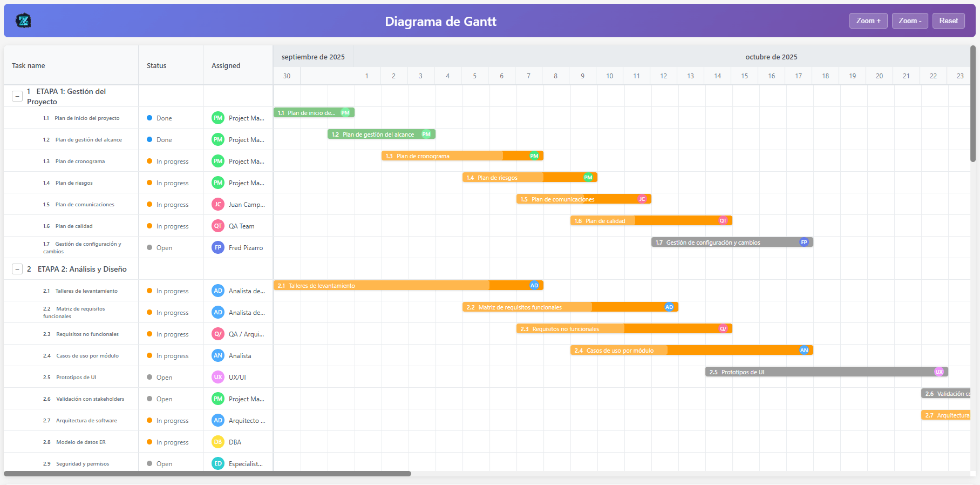Collapse ETAPA 1: Gestión del Proyecto group
Image resolution: width=980 pixels, height=485 pixels.
[17, 96]
